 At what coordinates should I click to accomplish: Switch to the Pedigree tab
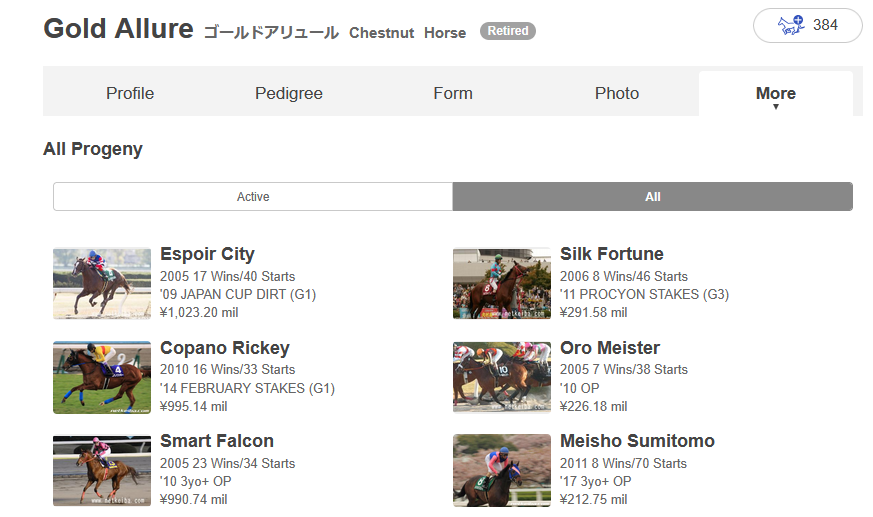coord(288,93)
